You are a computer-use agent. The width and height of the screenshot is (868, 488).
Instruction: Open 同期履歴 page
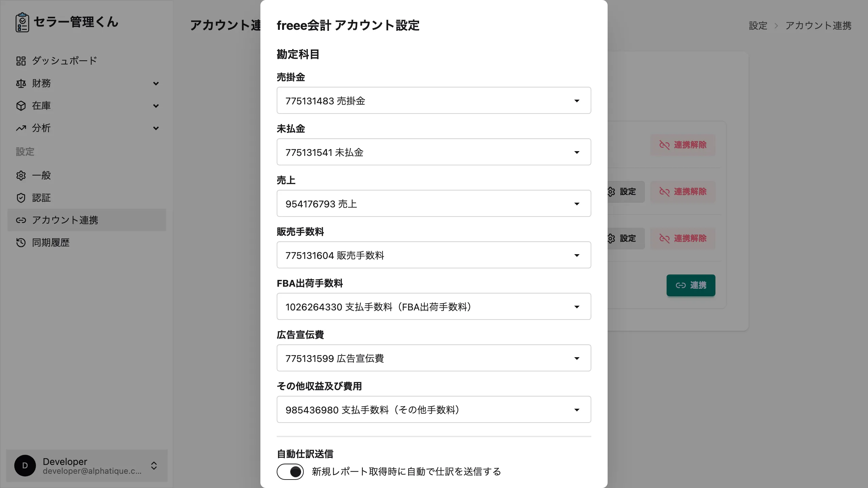click(x=87, y=243)
